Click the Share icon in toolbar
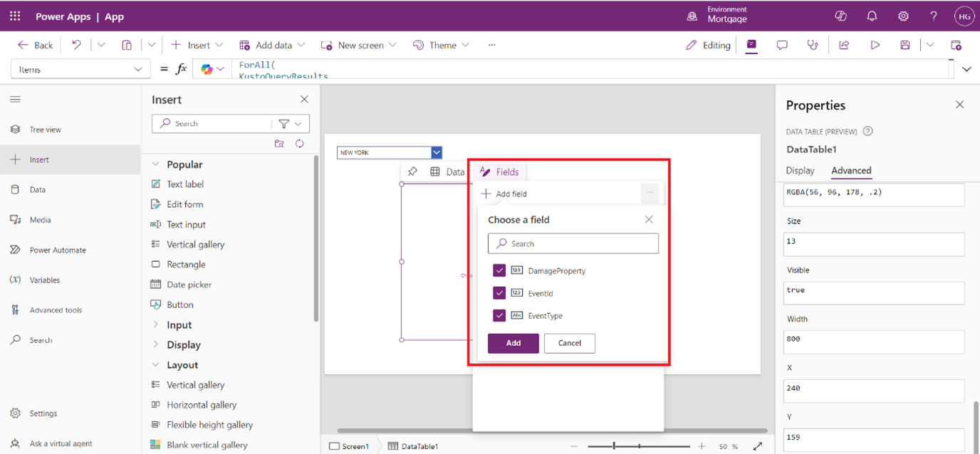Viewport: 980px width, 454px height. click(844, 45)
